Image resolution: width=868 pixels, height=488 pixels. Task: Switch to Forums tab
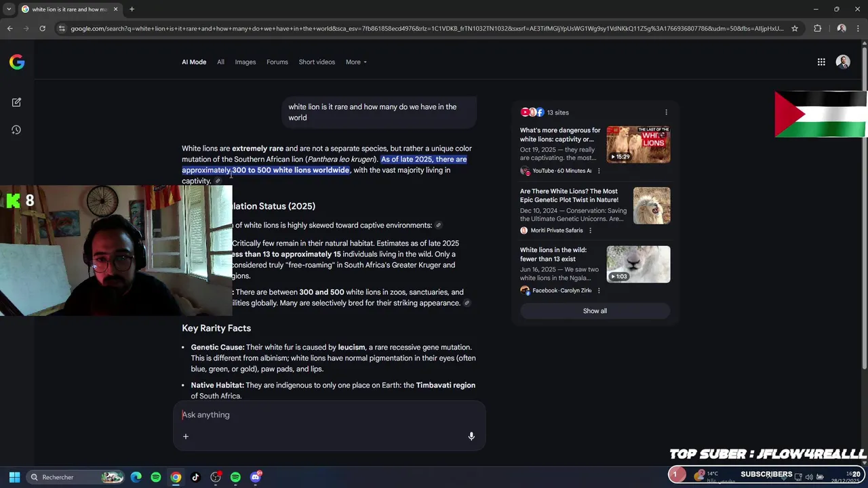277,62
